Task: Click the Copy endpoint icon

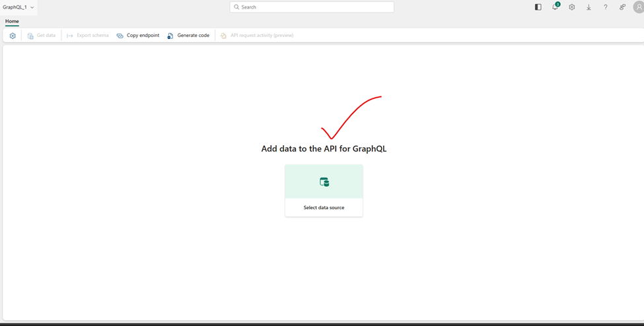Action: point(120,36)
